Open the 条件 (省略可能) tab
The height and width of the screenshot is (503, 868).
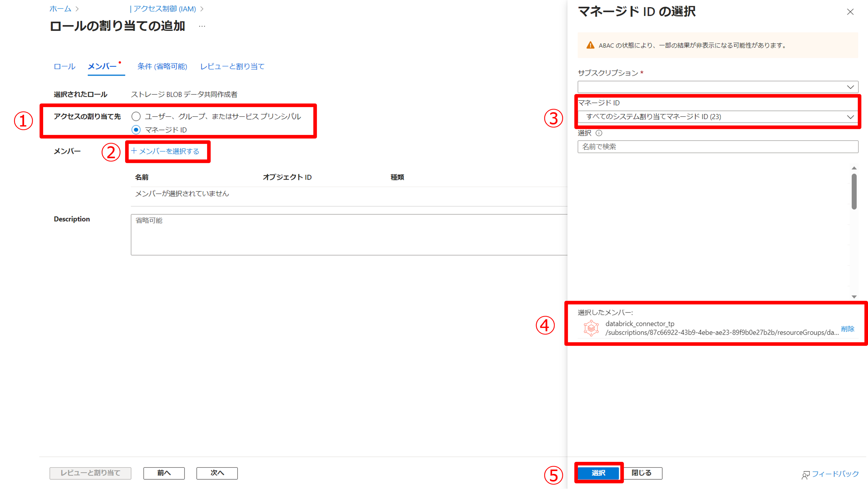click(x=162, y=66)
